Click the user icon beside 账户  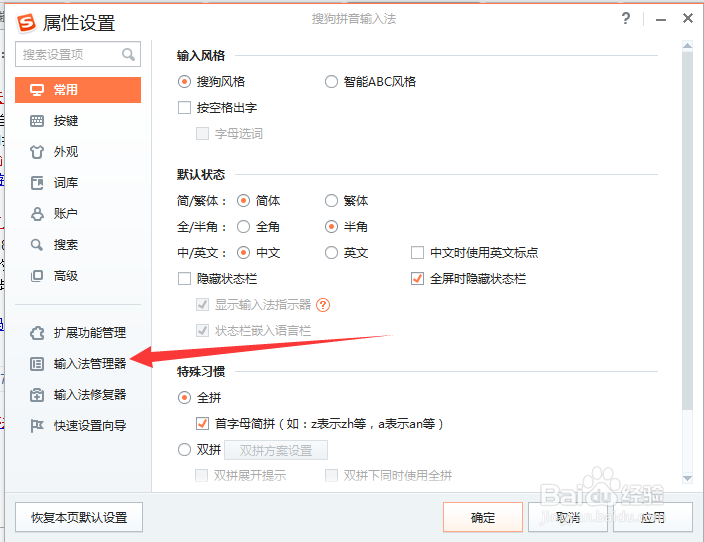click(x=37, y=214)
